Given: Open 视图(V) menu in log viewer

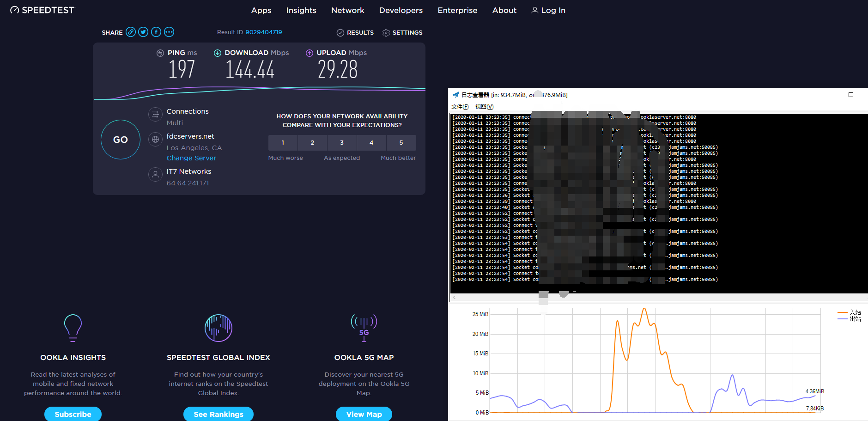Looking at the screenshot, I should click(x=484, y=107).
